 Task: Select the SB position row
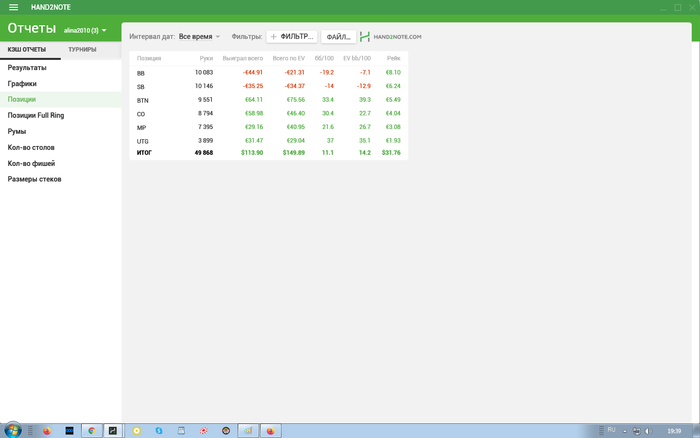[269, 86]
